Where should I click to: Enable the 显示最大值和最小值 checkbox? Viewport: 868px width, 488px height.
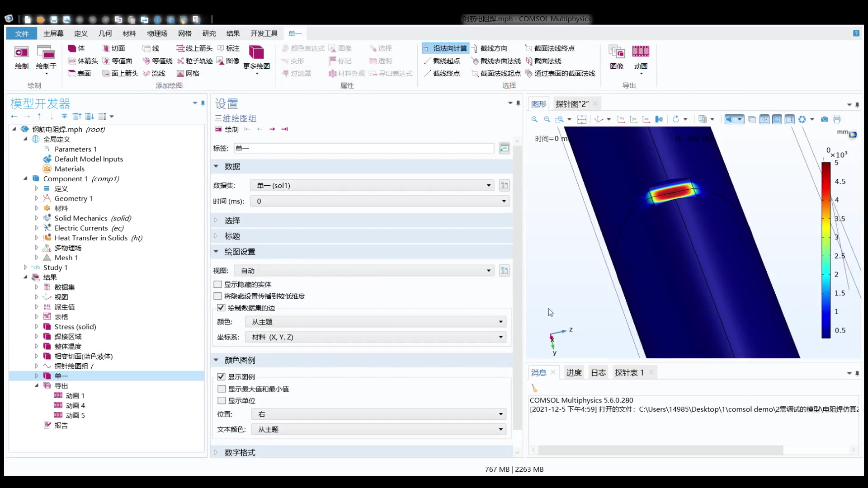[x=221, y=389]
